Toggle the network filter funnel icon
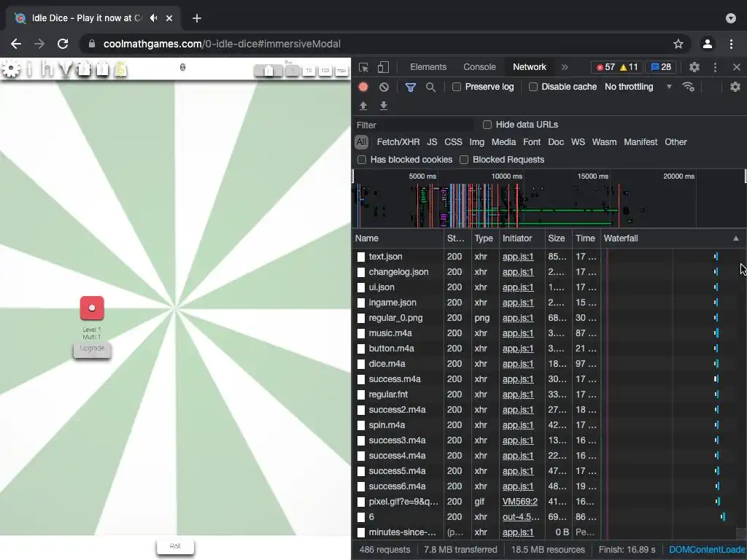The width and height of the screenshot is (747, 560). click(x=410, y=87)
